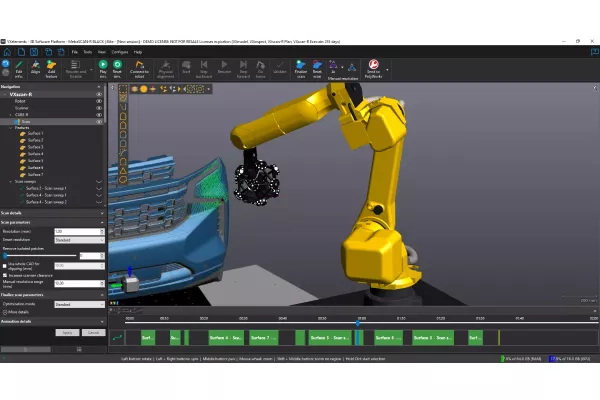600x400 pixels.
Task: Open the Tools menu
Action: click(x=88, y=51)
